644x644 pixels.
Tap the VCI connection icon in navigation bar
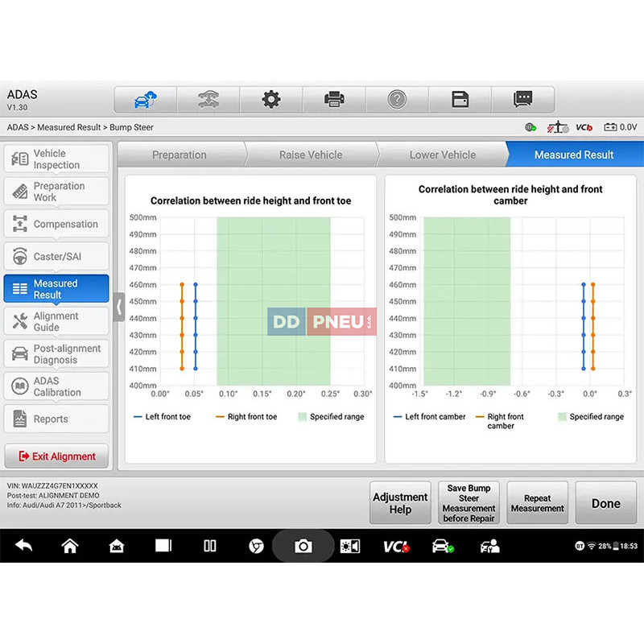click(395, 547)
